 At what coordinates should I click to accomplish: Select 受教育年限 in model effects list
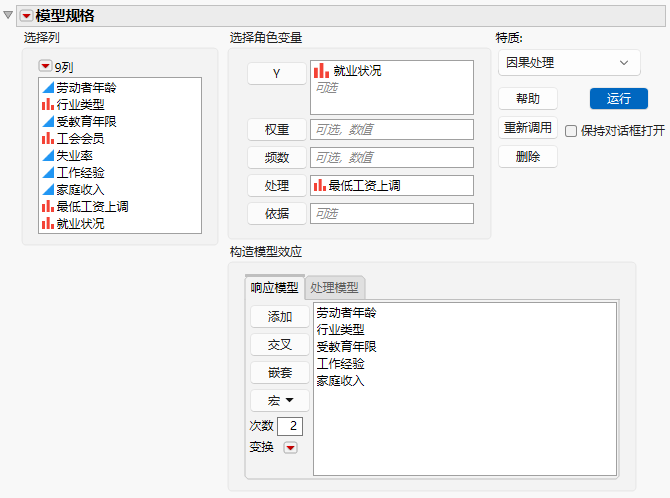347,346
